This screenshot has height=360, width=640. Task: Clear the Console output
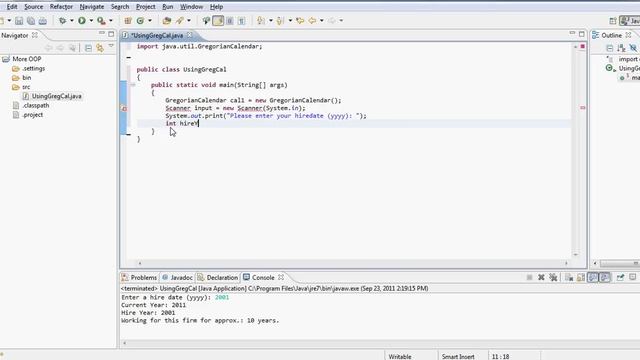click(569, 278)
